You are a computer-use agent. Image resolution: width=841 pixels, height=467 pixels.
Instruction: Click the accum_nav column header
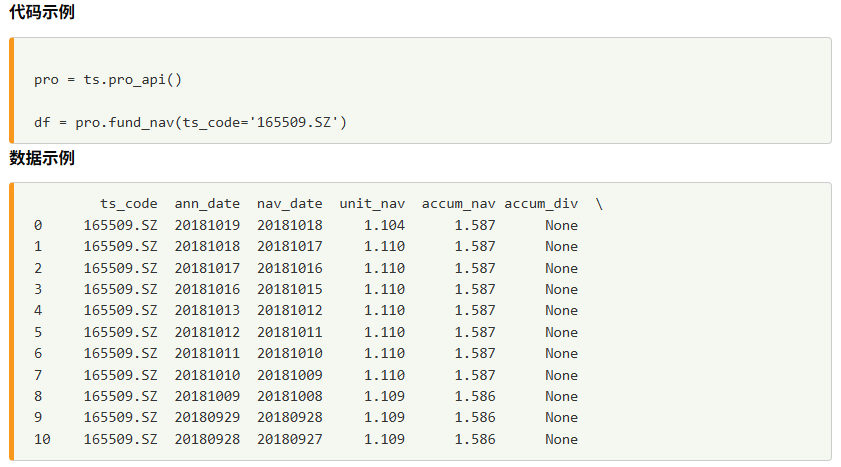click(x=458, y=204)
